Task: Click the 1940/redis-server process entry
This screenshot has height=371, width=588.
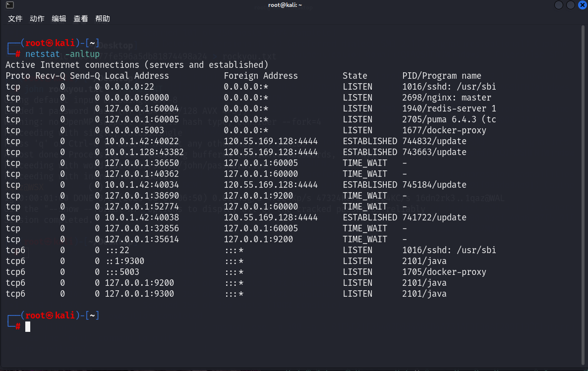Action: coord(449,108)
